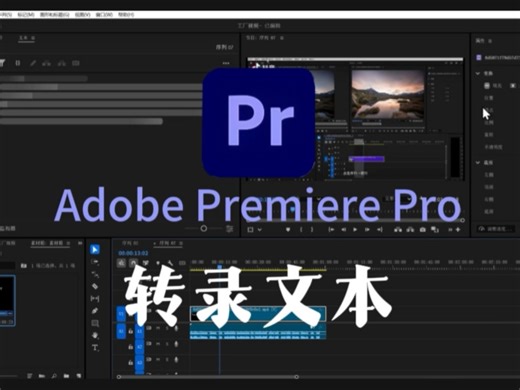Select the Pen tool
Image resolution: width=520 pixels, height=390 pixels.
(x=95, y=311)
